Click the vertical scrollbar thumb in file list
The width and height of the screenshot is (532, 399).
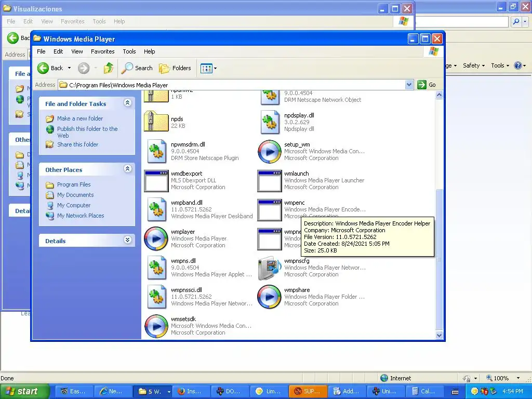pyautogui.click(x=439, y=259)
